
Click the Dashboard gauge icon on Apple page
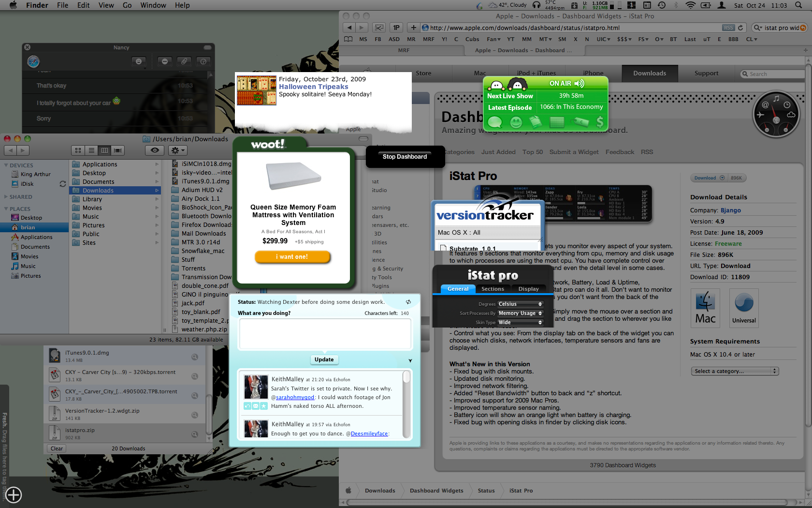[x=776, y=114]
